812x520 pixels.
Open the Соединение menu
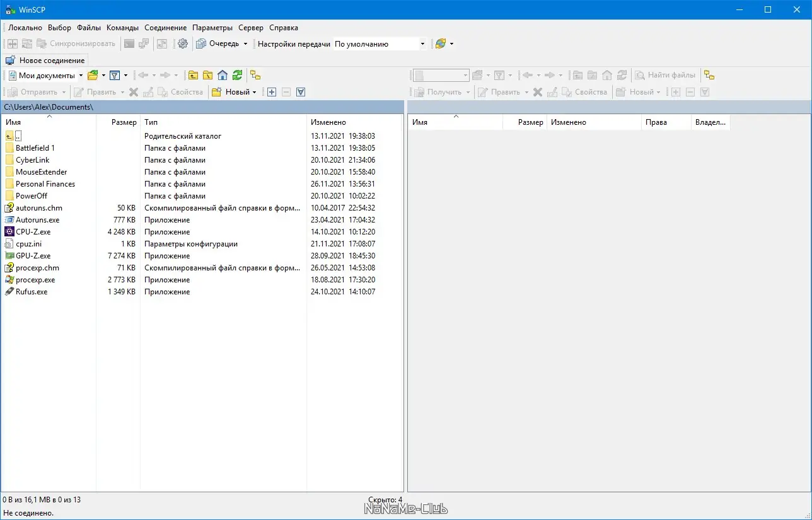pyautogui.click(x=166, y=28)
